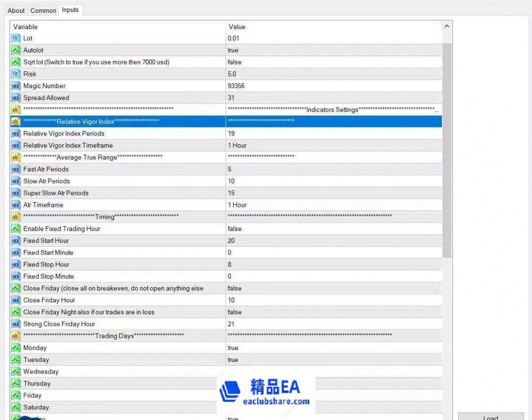Click the Relative Vigor Index string icon
This screenshot has height=420, width=532.
point(16,122)
